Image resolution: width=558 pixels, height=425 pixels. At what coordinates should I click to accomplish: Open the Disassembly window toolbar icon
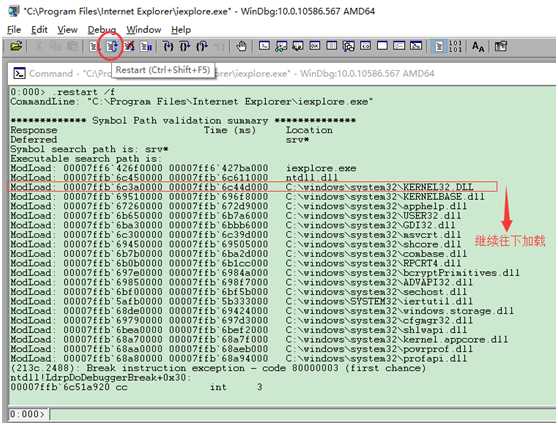pyautogui.click(x=365, y=46)
